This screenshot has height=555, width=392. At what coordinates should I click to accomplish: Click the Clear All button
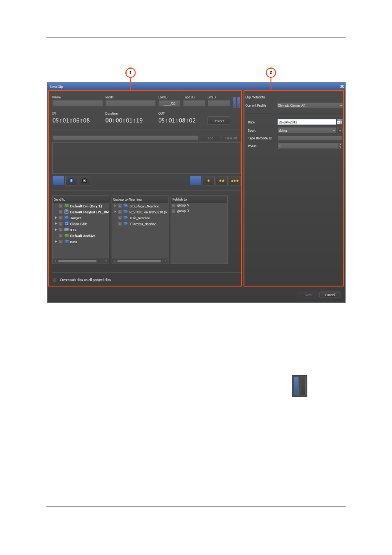tap(231, 138)
